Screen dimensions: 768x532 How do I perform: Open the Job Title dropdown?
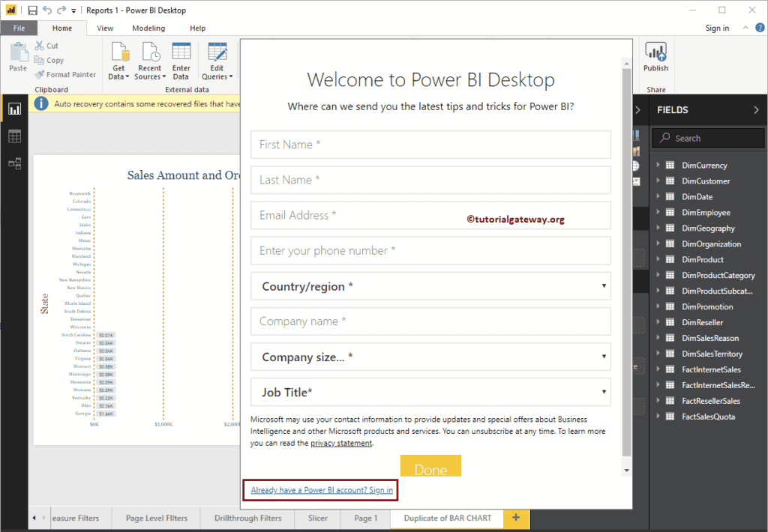[x=604, y=392]
